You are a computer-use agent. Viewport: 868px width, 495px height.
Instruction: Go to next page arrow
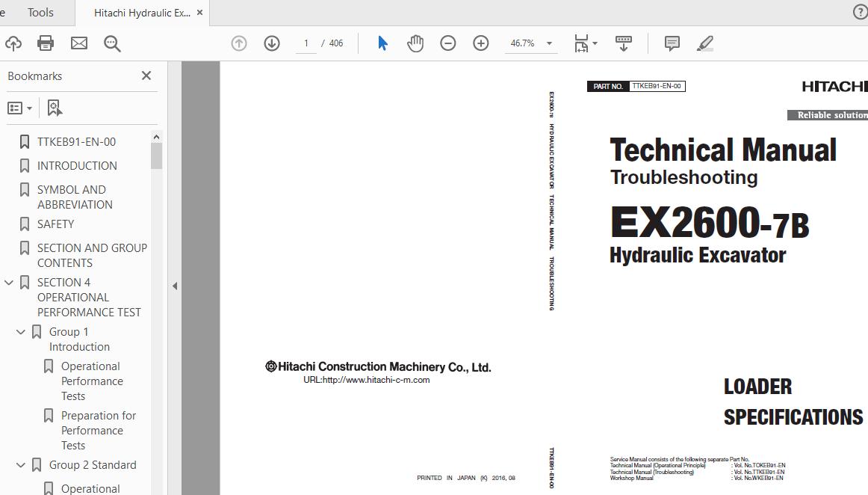pos(272,43)
